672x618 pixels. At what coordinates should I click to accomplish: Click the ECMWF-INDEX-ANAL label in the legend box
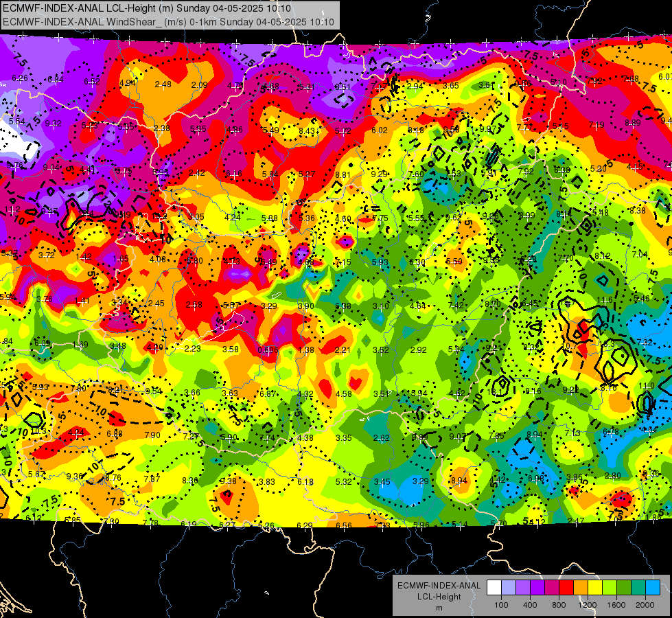[439, 586]
